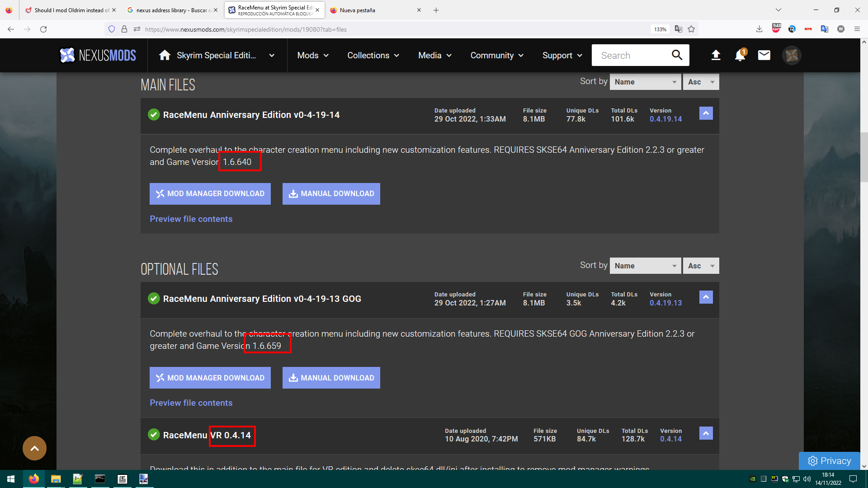
Task: Click the site padlock icon
Action: click(124, 29)
